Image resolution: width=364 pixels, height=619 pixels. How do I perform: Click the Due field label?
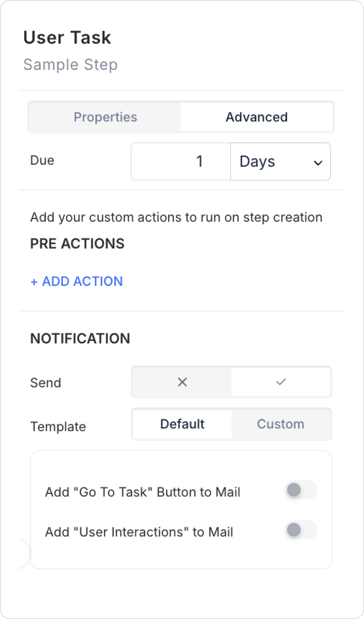42,160
